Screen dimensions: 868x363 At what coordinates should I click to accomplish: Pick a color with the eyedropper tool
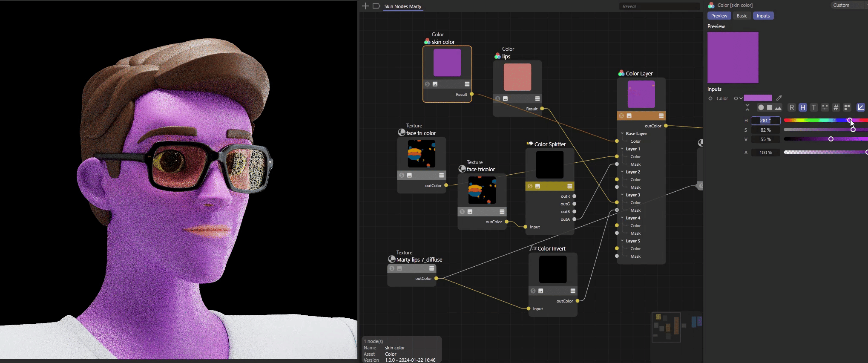pyautogui.click(x=779, y=98)
